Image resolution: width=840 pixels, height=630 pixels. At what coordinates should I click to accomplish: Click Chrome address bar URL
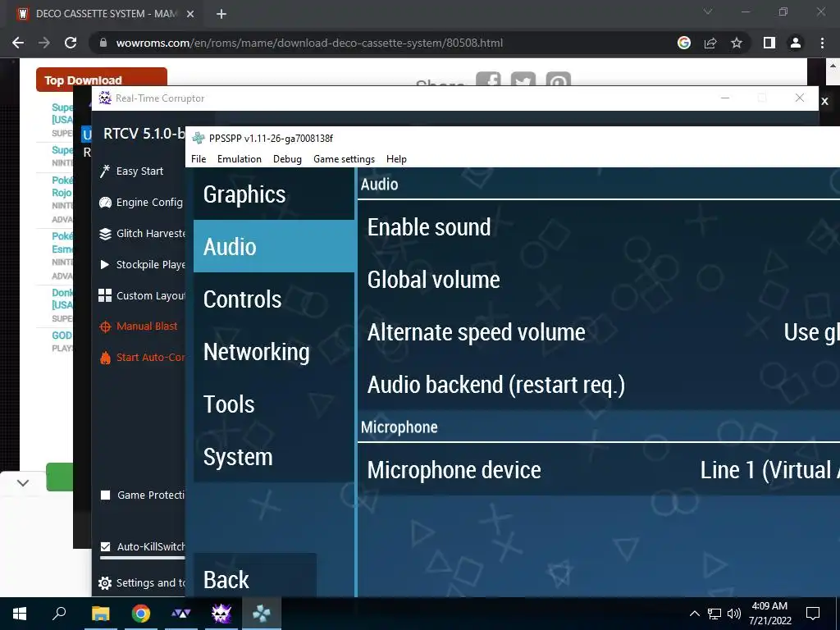click(309, 43)
